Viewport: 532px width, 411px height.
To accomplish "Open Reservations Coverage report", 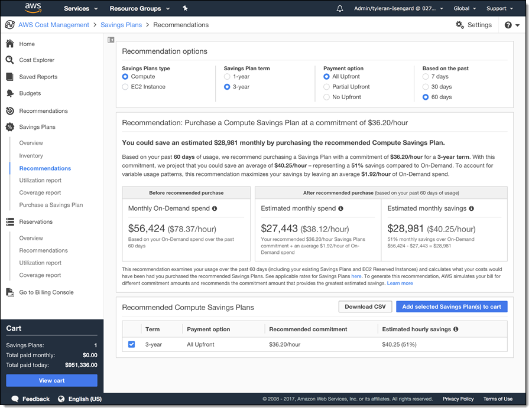I will [x=40, y=275].
